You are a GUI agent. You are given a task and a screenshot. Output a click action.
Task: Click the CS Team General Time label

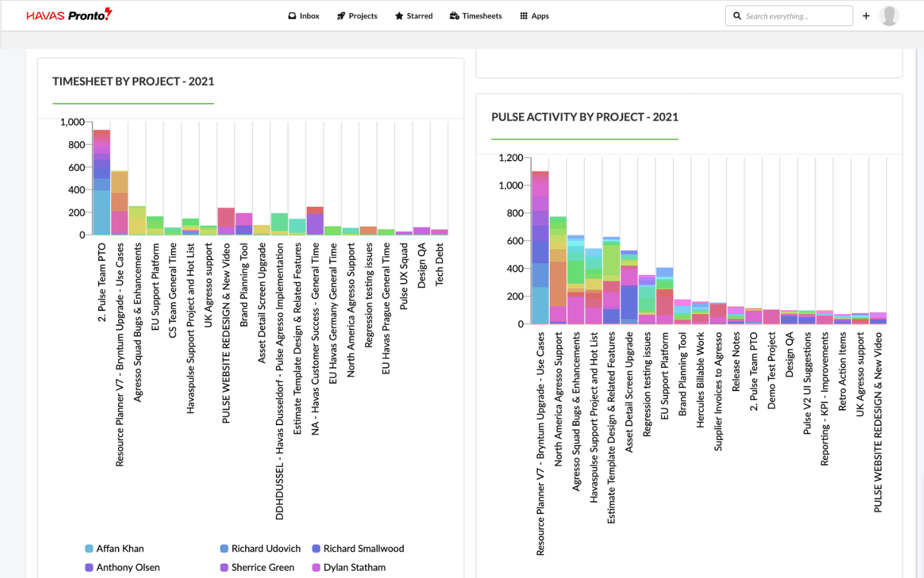tap(173, 290)
